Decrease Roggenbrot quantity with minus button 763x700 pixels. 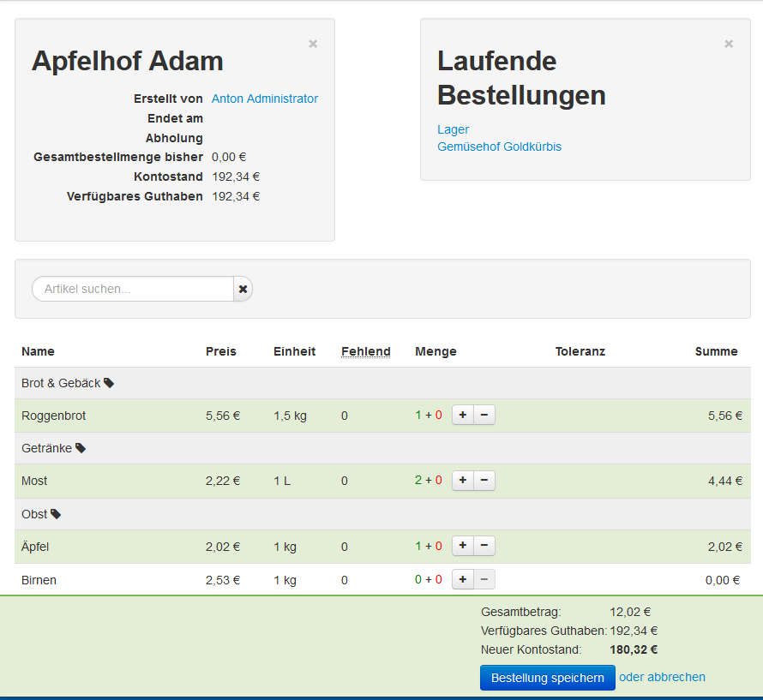click(x=484, y=416)
